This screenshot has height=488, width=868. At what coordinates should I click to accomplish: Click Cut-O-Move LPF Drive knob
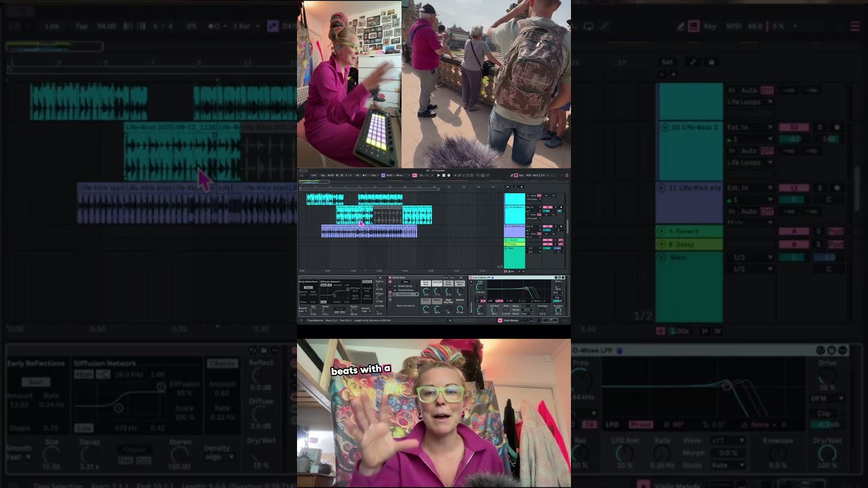pos(558,285)
